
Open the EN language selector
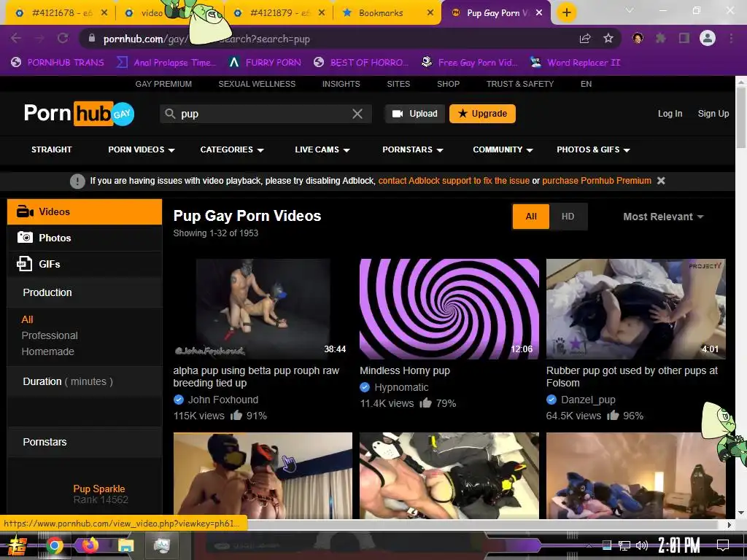pos(586,84)
